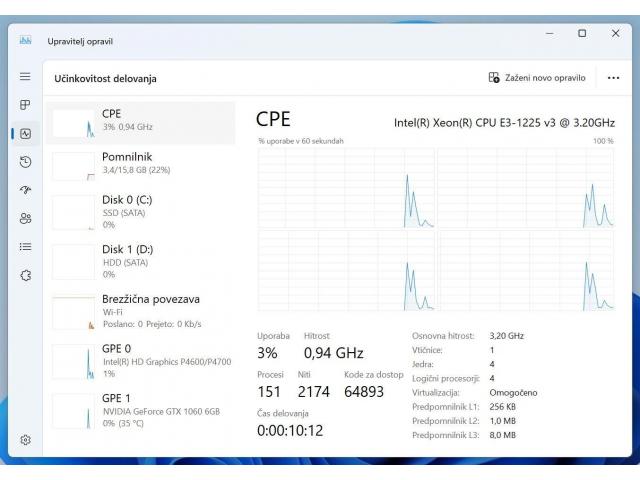
Task: Select the Performance page icon in sidebar
Action: [x=25, y=133]
